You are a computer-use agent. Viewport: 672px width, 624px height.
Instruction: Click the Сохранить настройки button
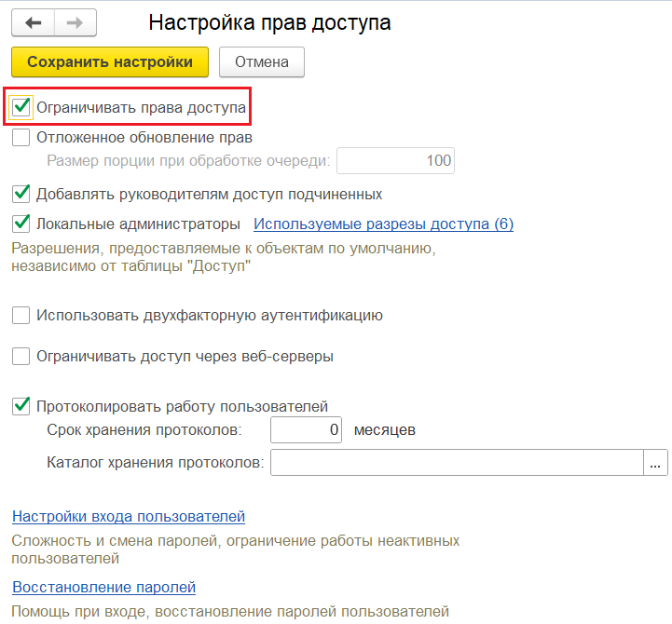[110, 62]
